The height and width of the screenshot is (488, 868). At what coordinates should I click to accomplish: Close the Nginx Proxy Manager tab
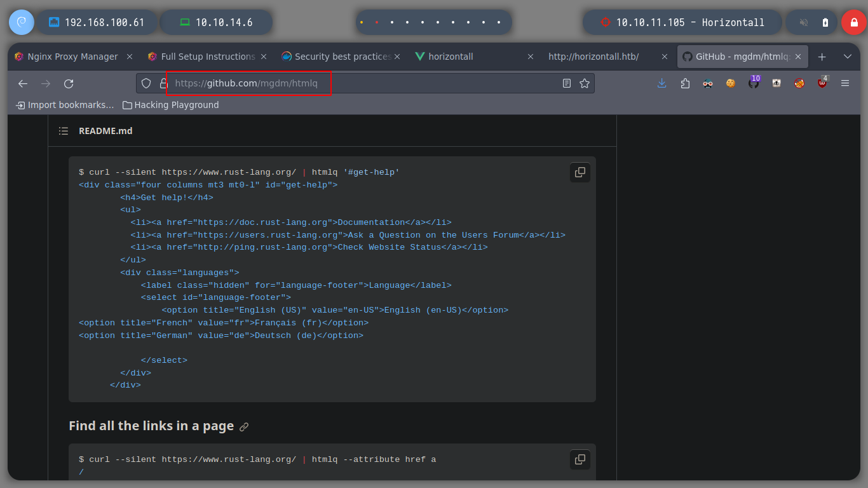pyautogui.click(x=130, y=57)
